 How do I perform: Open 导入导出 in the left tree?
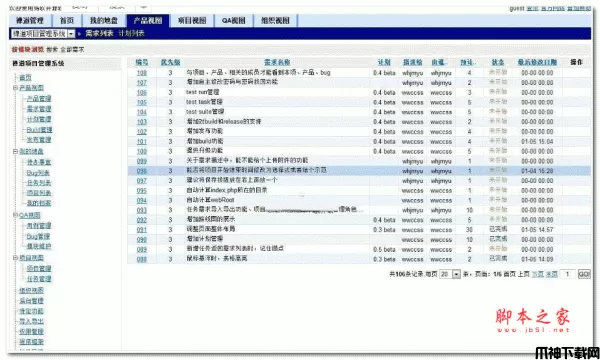[x=31, y=321]
